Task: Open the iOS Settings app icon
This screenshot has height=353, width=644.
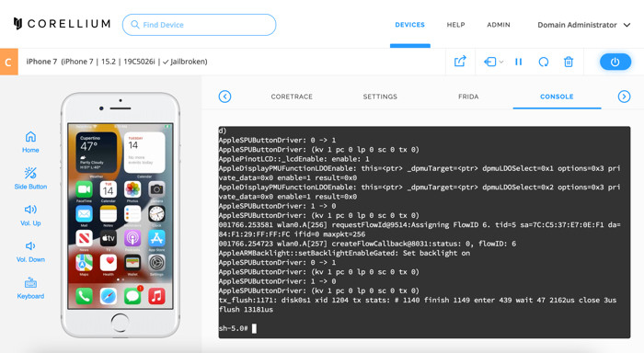Action: pos(156,263)
